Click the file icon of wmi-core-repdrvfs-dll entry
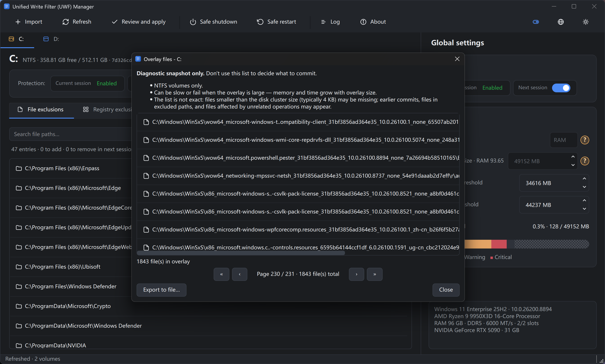The height and width of the screenshot is (364, 605). tap(146, 140)
